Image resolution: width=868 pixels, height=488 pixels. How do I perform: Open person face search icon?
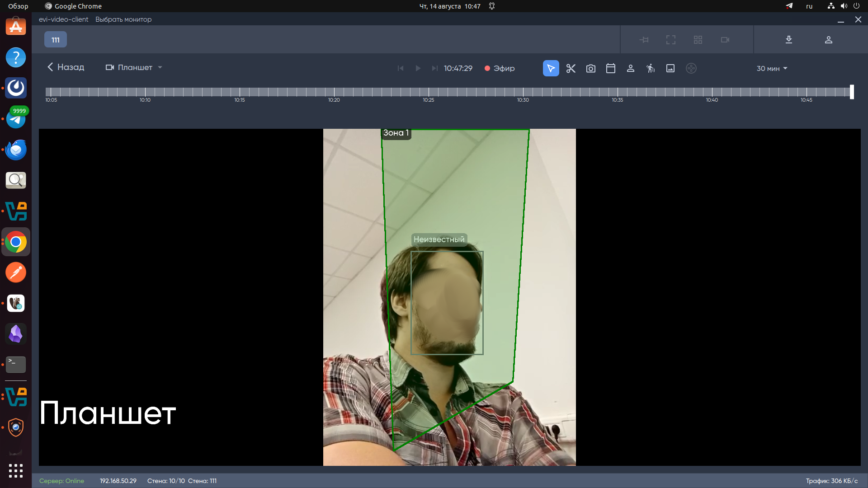click(x=630, y=68)
